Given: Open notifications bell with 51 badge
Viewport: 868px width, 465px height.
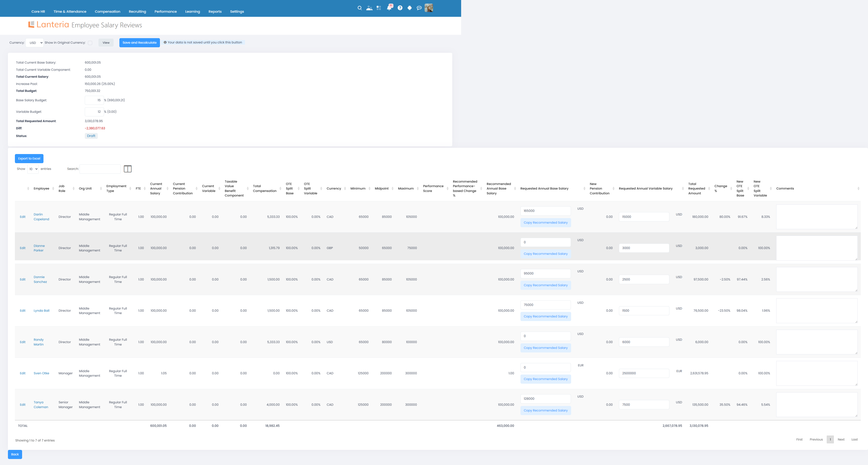Looking at the screenshot, I should [x=389, y=8].
